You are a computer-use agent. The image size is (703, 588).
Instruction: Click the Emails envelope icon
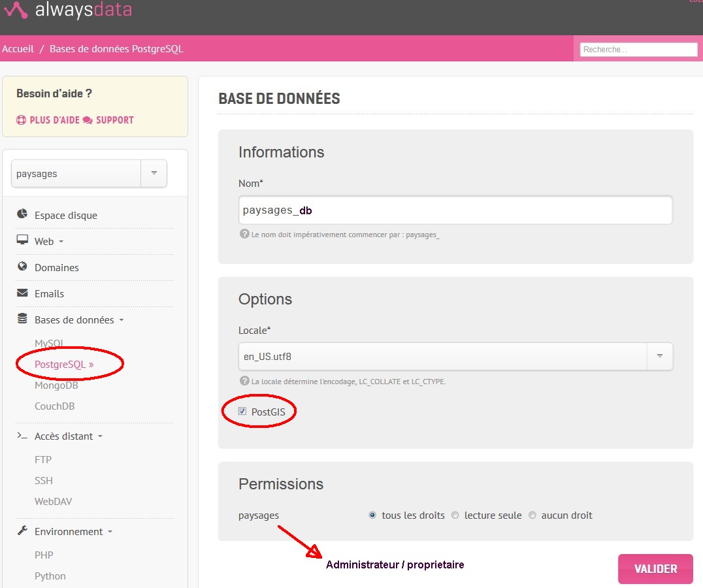22,293
